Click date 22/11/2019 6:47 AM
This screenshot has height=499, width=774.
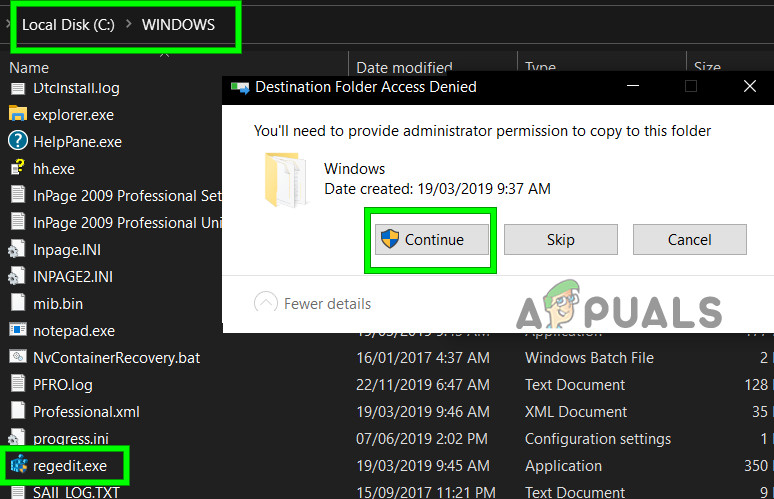tap(423, 384)
